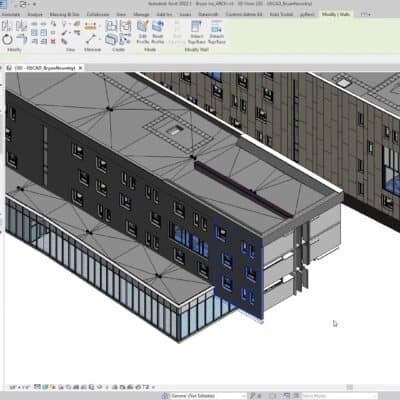Click the Add-Ins ribbon tab

point(164,14)
